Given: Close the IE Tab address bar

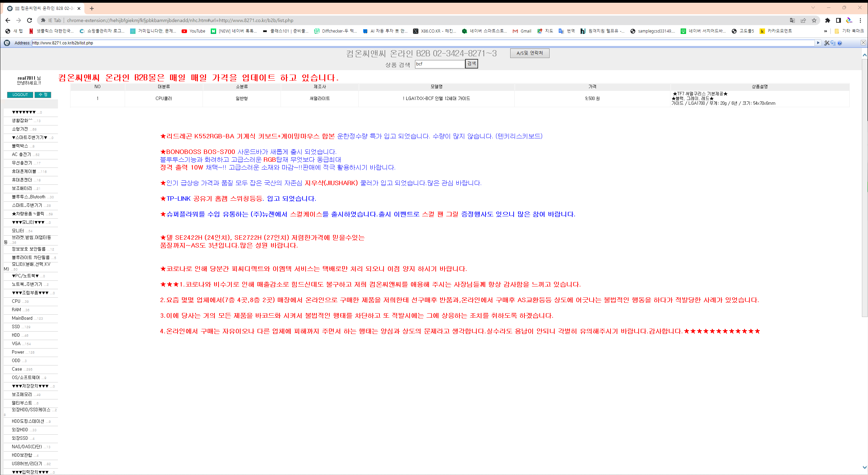Looking at the screenshot, I should pos(863,43).
